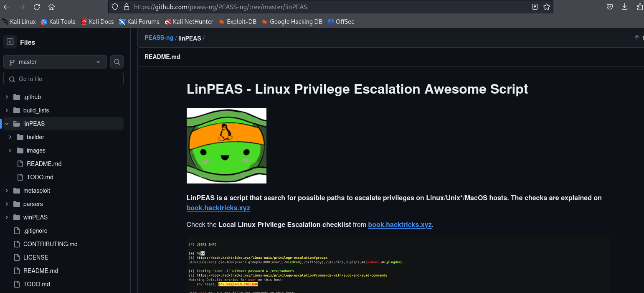The height and width of the screenshot is (293, 644).
Task: Collapse the linPEAS folder chevron
Action: pos(7,124)
